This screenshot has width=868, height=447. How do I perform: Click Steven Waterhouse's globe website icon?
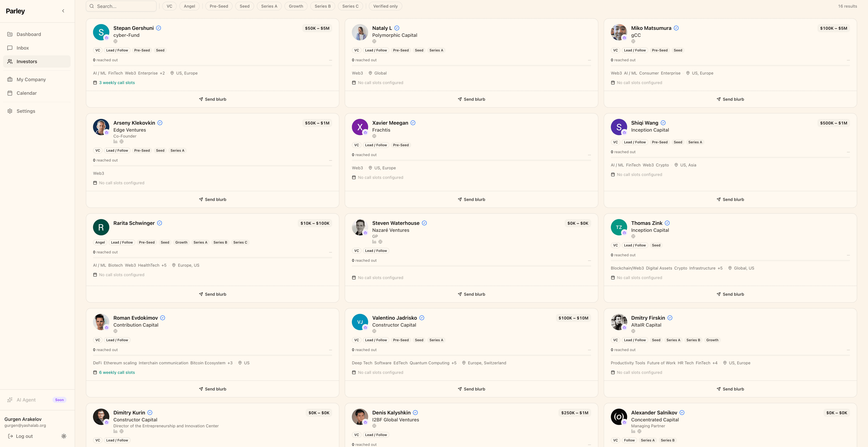pos(380,242)
